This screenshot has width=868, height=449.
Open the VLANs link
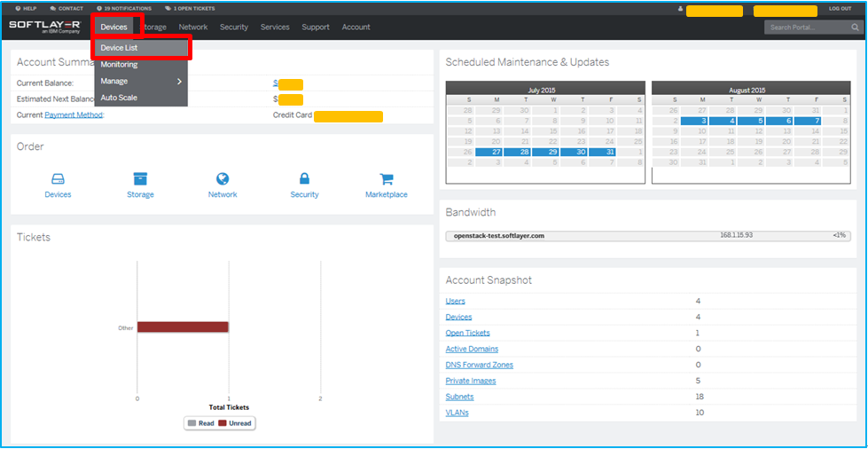coord(457,414)
